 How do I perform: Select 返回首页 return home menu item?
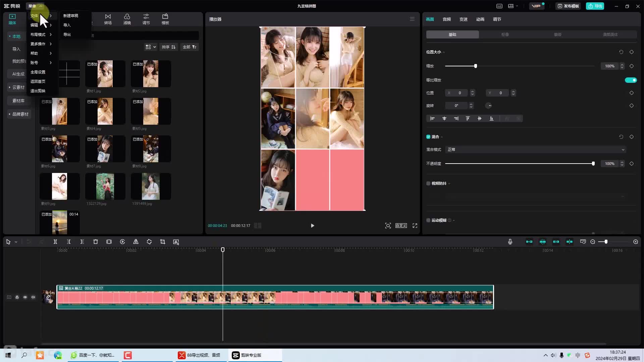(38, 81)
